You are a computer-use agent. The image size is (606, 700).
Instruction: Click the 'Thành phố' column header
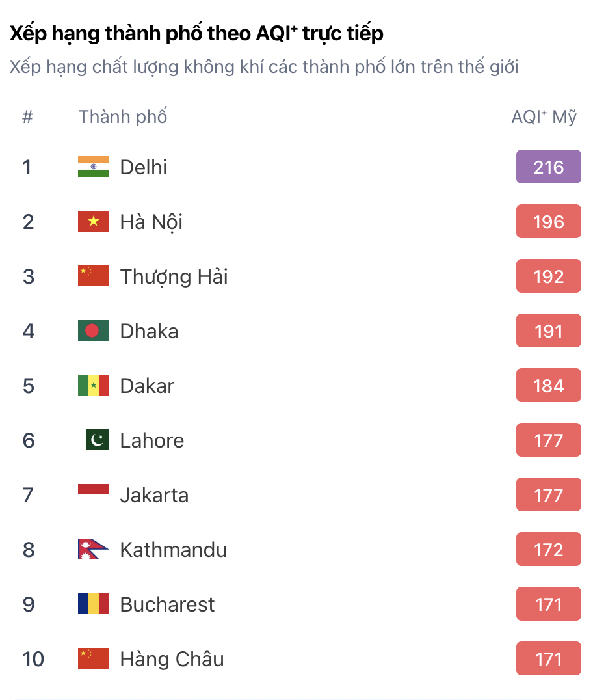point(123,116)
